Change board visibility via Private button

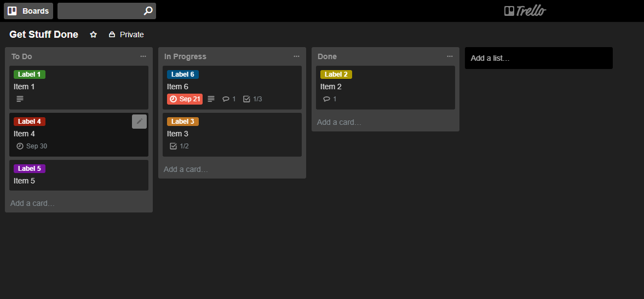pos(127,34)
